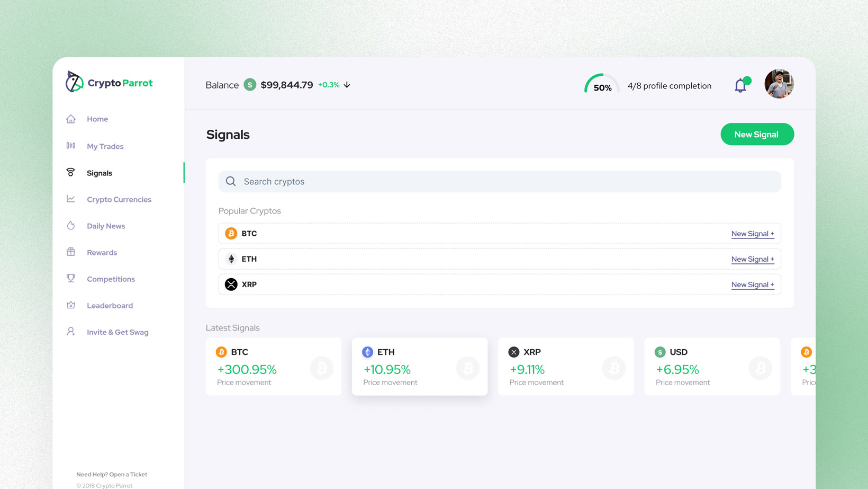This screenshot has width=868, height=489.
Task: Click the Daily News flame icon
Action: 71,226
